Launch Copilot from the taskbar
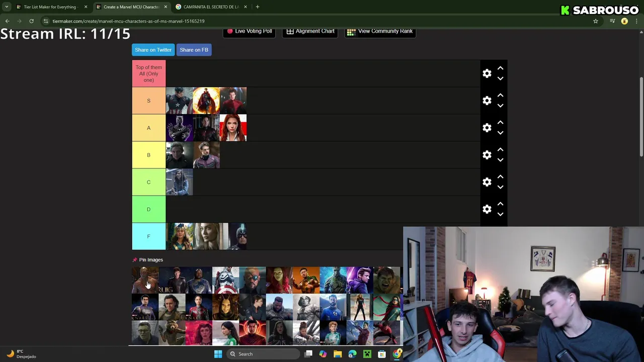The width and height of the screenshot is (644, 362). click(323, 354)
